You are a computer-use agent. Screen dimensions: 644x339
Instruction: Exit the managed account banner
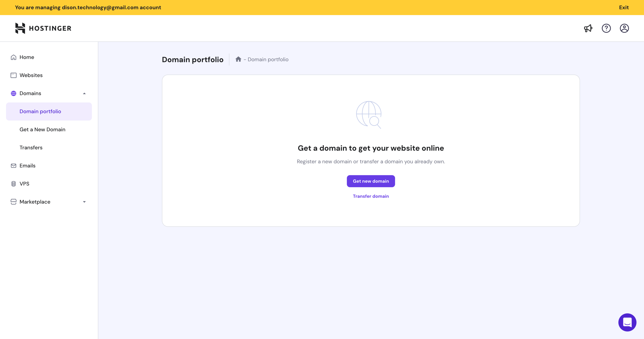[x=624, y=8]
